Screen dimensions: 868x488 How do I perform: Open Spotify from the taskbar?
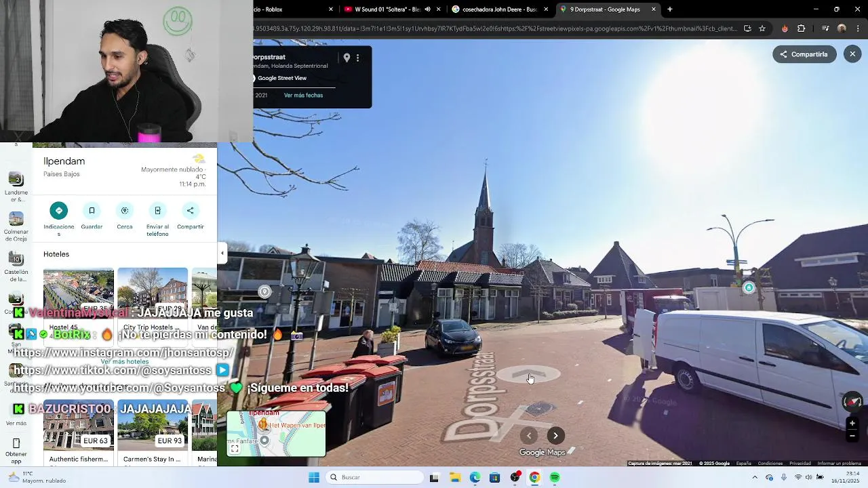555,477
